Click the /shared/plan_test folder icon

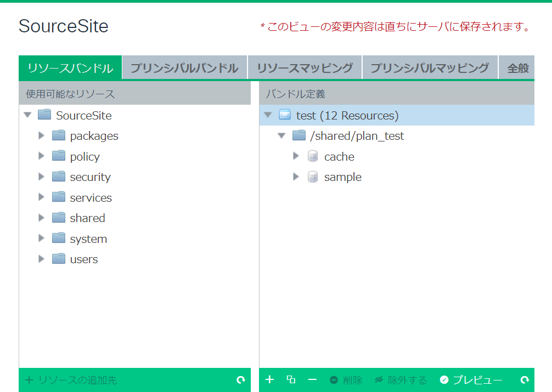coord(299,135)
